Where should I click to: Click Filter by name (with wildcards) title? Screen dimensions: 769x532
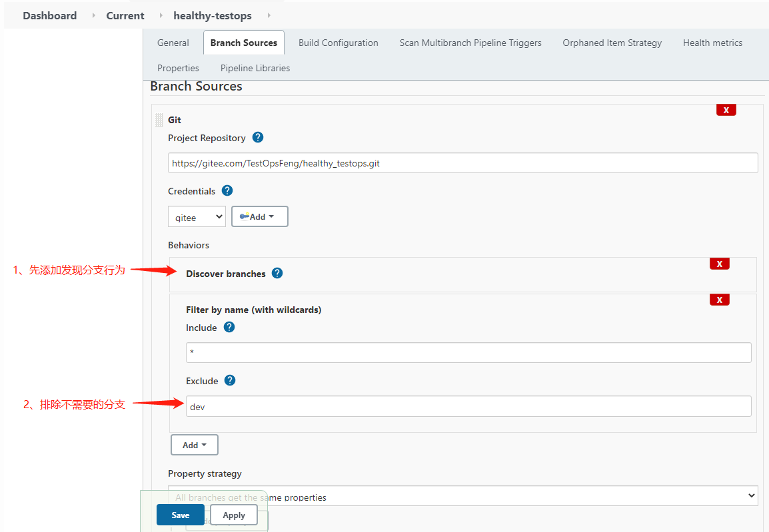(253, 310)
